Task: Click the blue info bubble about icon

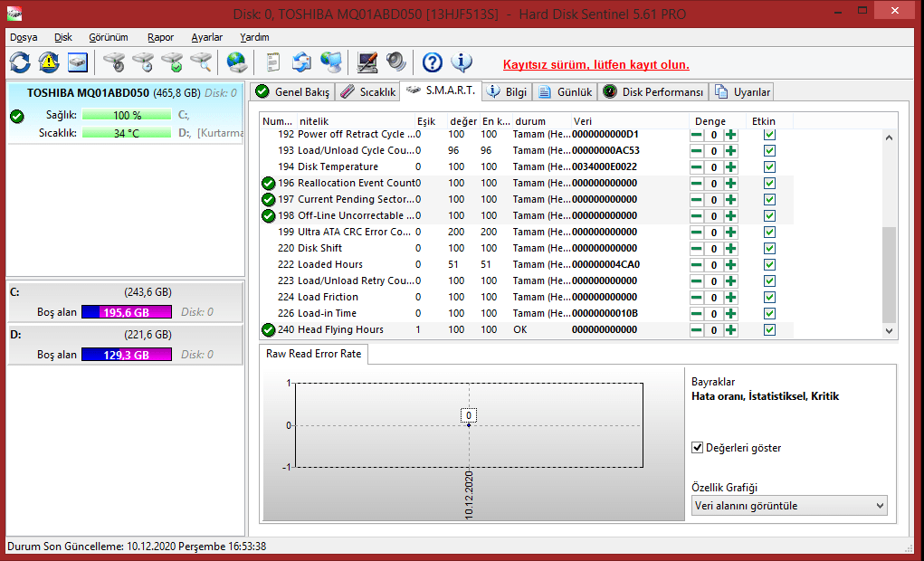Action: pyautogui.click(x=462, y=62)
